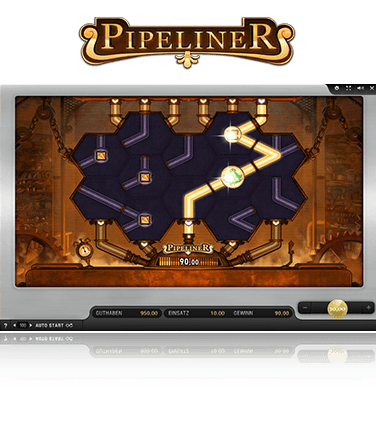Click the EINSATZ stake value 10.00
The image size is (376, 422).
coord(217,313)
